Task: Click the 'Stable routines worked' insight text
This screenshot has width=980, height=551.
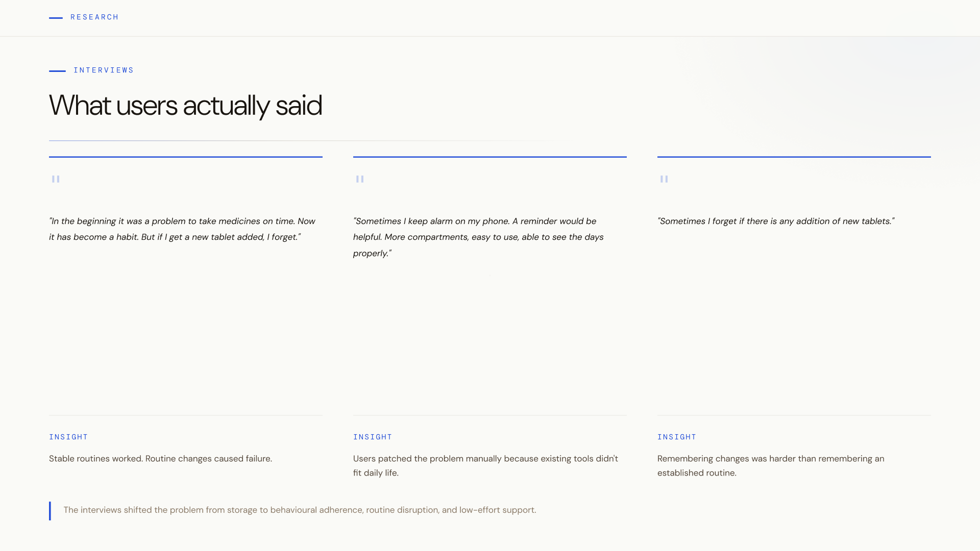Action: tap(160, 459)
